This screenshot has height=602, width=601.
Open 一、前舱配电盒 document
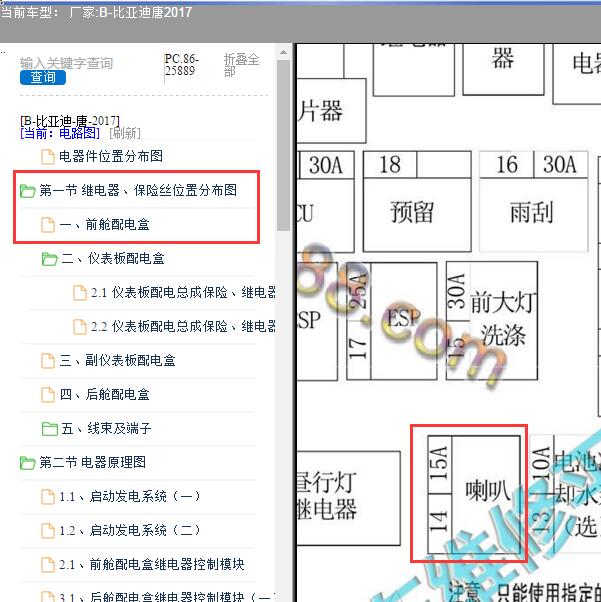click(x=104, y=224)
